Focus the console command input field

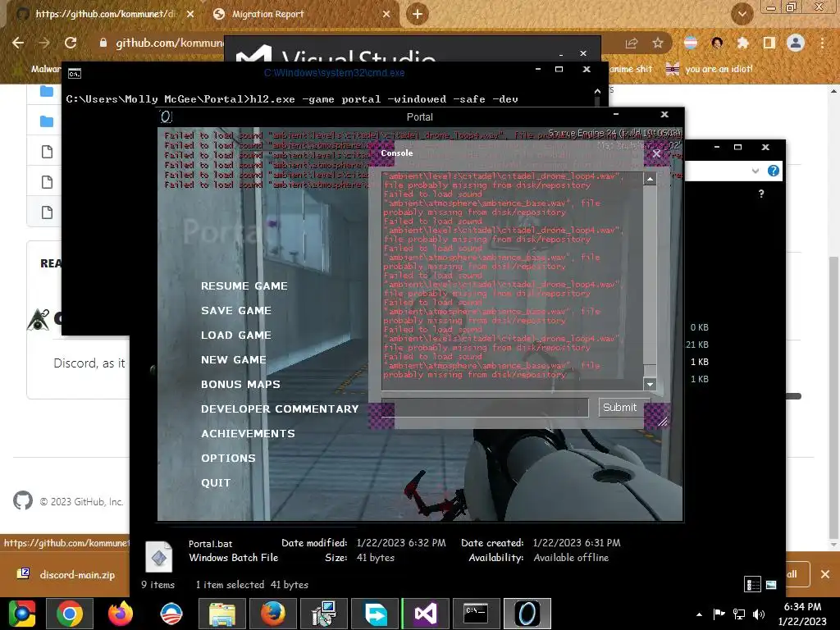(485, 408)
